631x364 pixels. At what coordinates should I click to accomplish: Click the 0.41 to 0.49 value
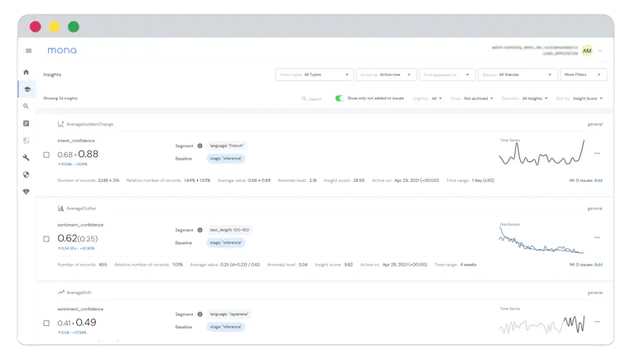coord(77,323)
